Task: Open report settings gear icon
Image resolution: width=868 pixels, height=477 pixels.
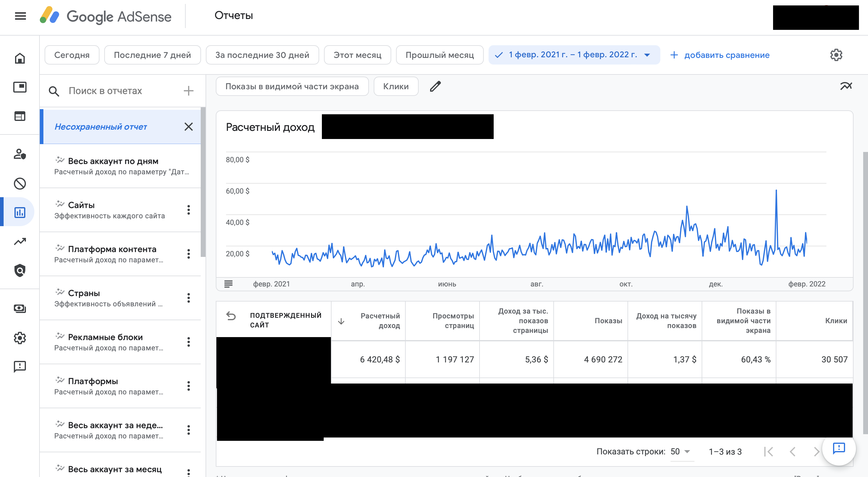Action: pos(836,55)
